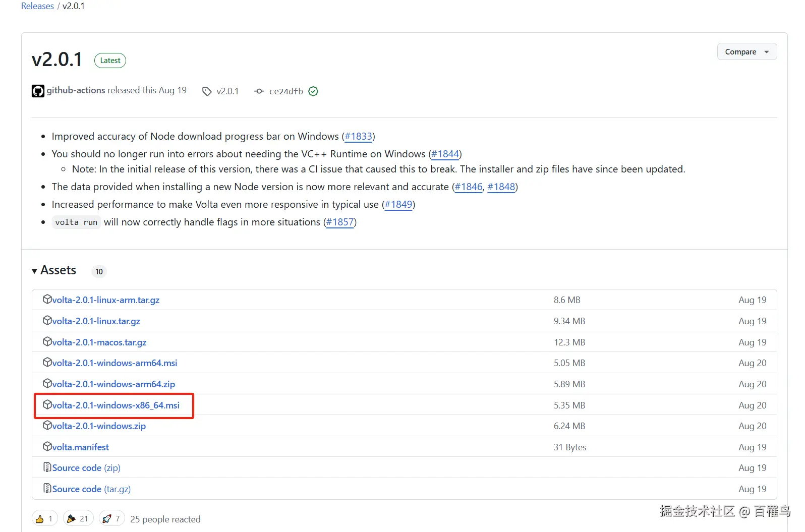Open pull request #1833
The image size is (805, 532).
pyautogui.click(x=358, y=136)
